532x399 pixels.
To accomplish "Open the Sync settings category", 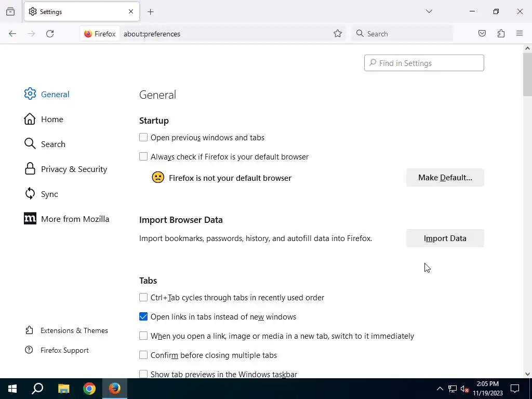I will tap(41, 194).
